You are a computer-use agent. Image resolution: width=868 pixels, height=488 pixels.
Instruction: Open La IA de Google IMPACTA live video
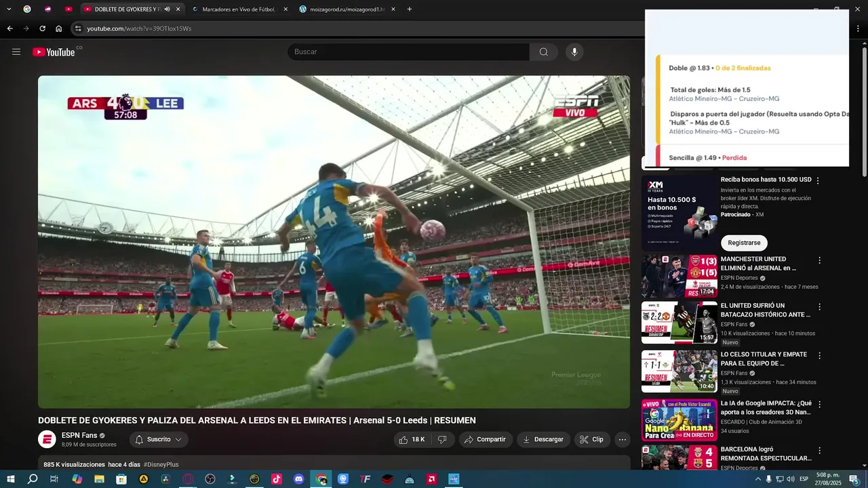[x=679, y=420]
